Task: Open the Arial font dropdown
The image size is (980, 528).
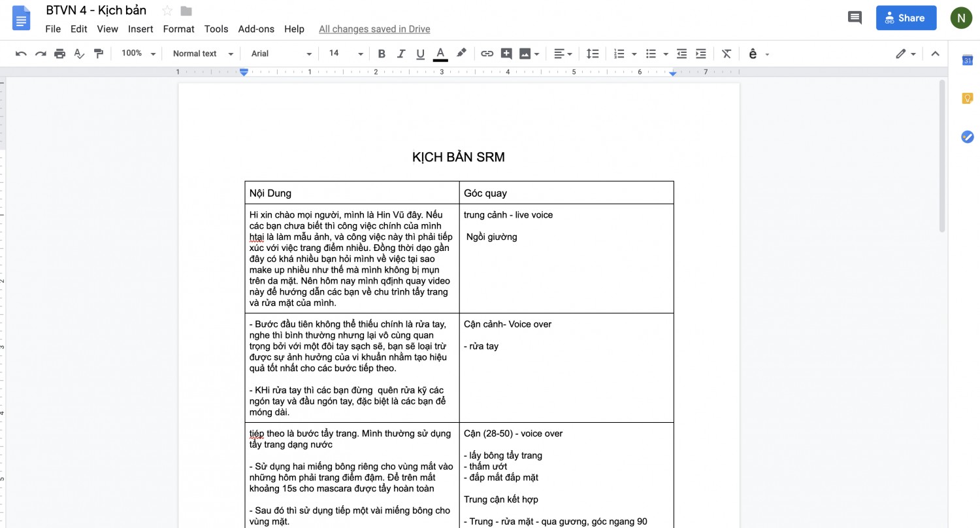Action: [282, 54]
